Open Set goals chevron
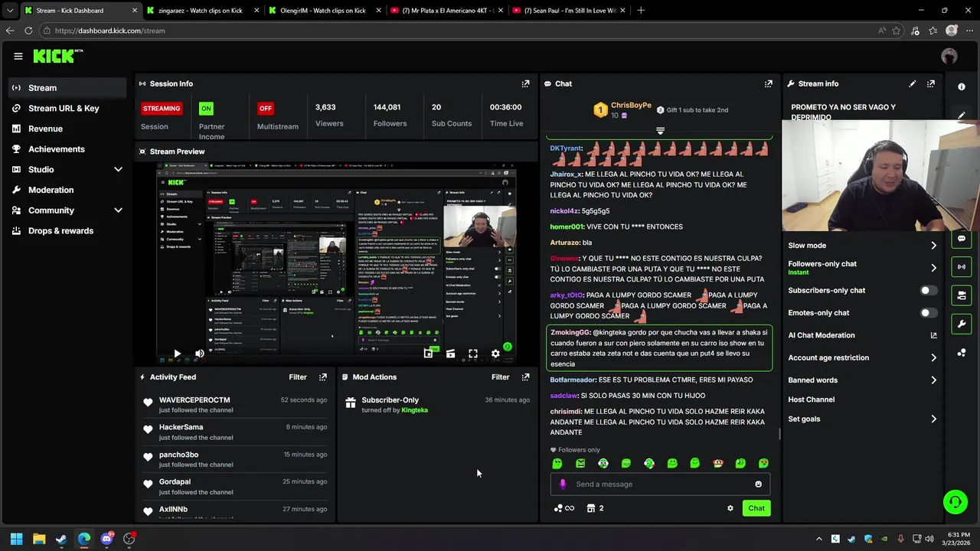This screenshot has width=980, height=551. [x=933, y=419]
